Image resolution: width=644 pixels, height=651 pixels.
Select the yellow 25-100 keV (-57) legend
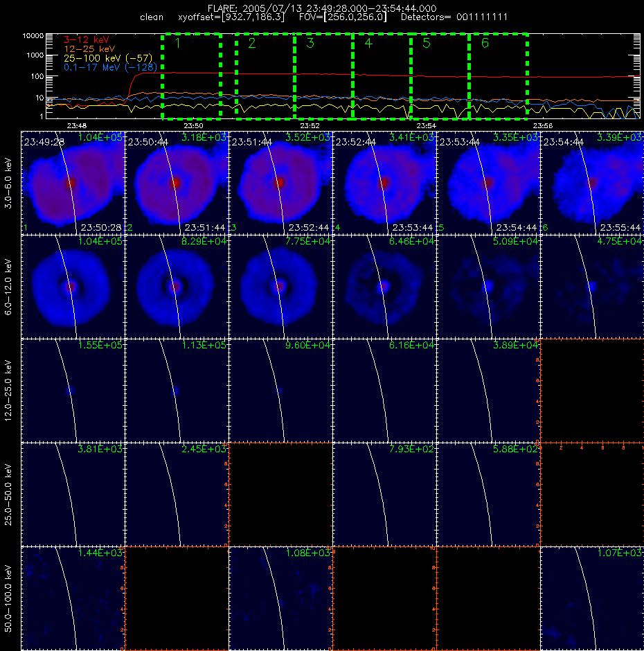[108, 58]
